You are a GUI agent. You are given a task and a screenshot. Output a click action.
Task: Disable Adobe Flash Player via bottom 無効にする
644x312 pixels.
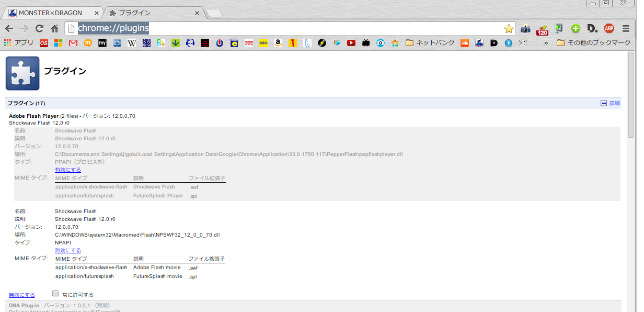pos(22,295)
